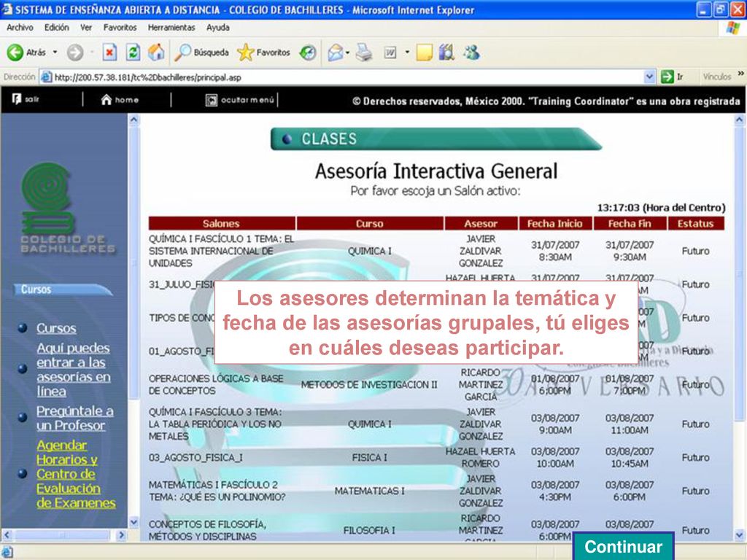Open the Favoritos star toolbar button
The image size is (747, 560).
pos(263,52)
